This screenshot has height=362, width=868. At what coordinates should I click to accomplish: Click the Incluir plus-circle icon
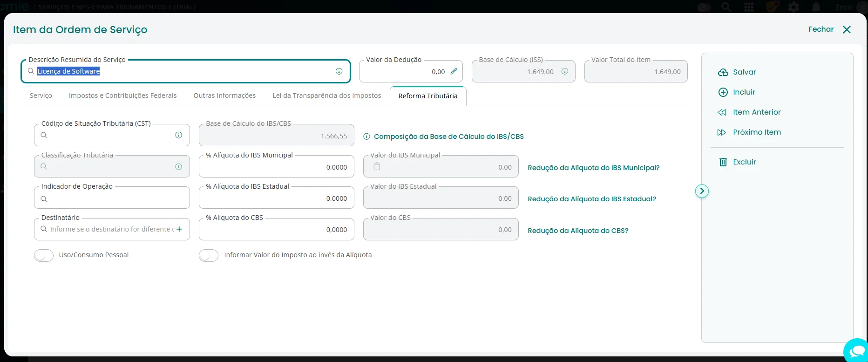pos(723,92)
